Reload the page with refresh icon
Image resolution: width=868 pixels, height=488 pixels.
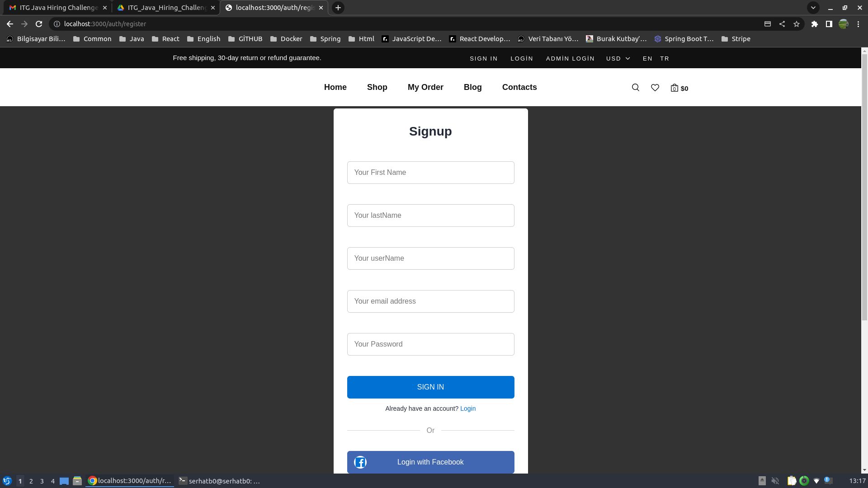(x=39, y=24)
